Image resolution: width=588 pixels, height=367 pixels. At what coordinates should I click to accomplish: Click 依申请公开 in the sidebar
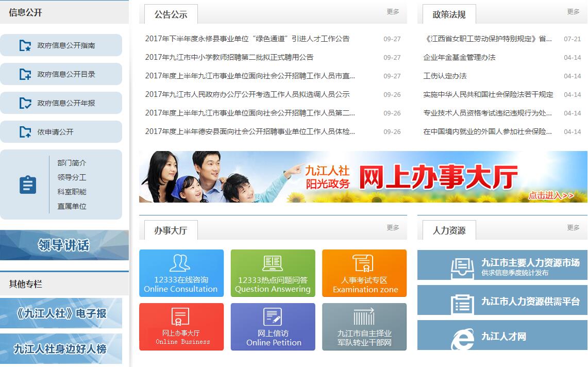click(x=61, y=132)
